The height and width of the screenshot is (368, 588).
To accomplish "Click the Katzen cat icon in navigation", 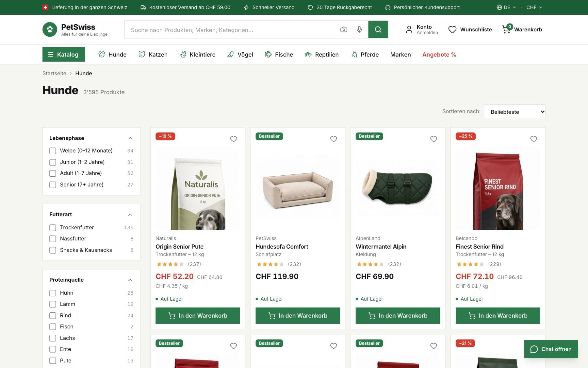I will pos(141,54).
